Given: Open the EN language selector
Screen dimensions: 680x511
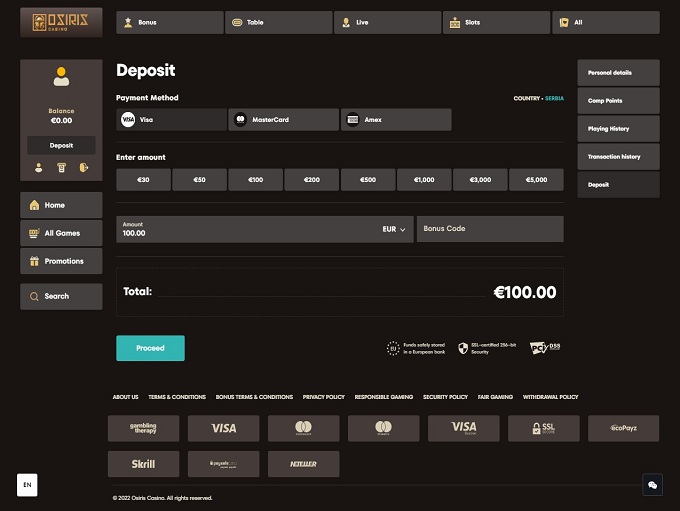Looking at the screenshot, I should coord(27,485).
